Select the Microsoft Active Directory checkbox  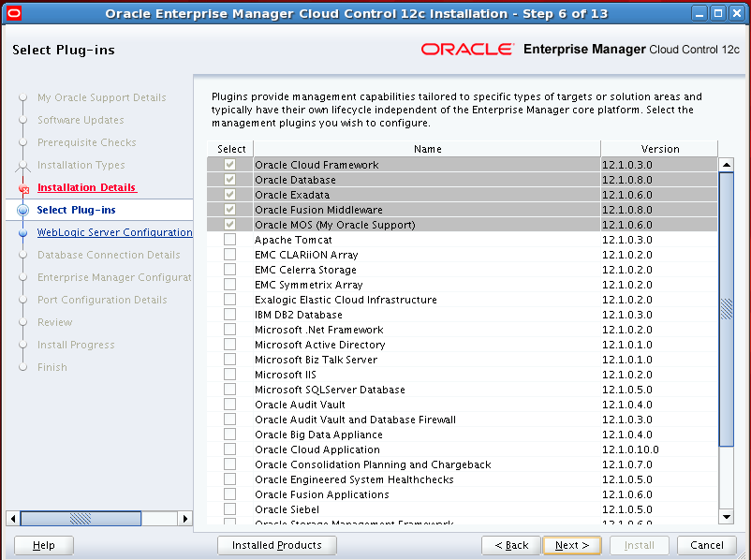pyautogui.click(x=230, y=344)
